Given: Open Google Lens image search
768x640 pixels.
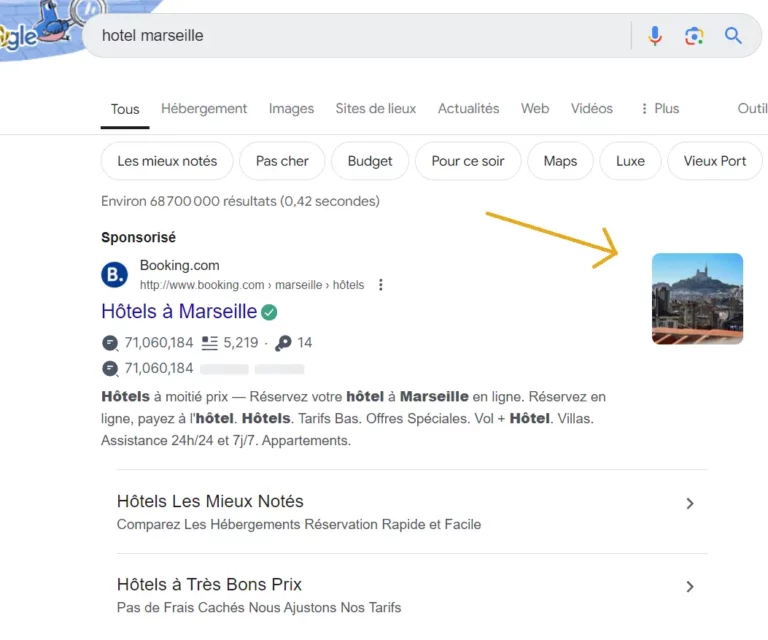Looking at the screenshot, I should pyautogui.click(x=694, y=36).
